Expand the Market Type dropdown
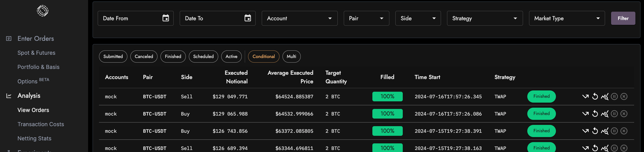 click(x=567, y=18)
